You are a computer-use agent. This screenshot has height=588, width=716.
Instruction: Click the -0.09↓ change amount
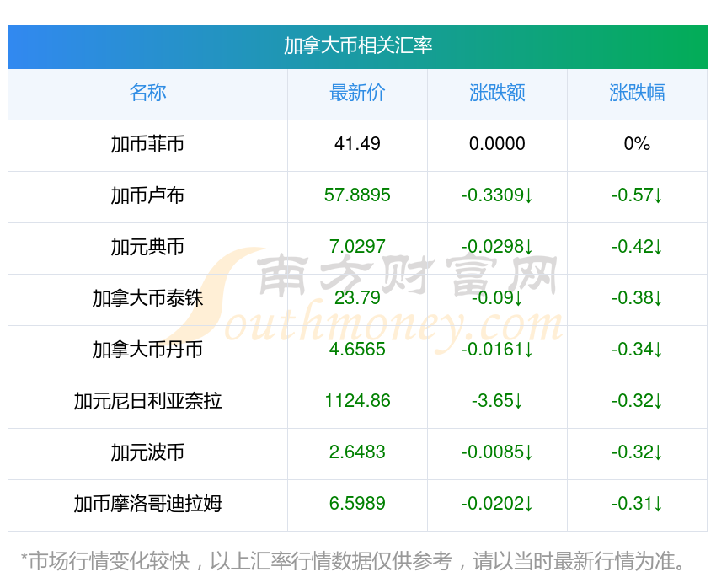[x=497, y=298]
